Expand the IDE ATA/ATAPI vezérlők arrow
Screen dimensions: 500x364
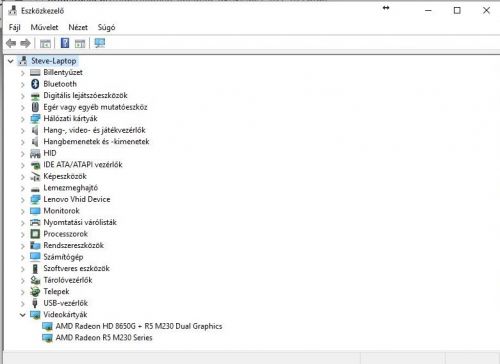[x=23, y=165]
